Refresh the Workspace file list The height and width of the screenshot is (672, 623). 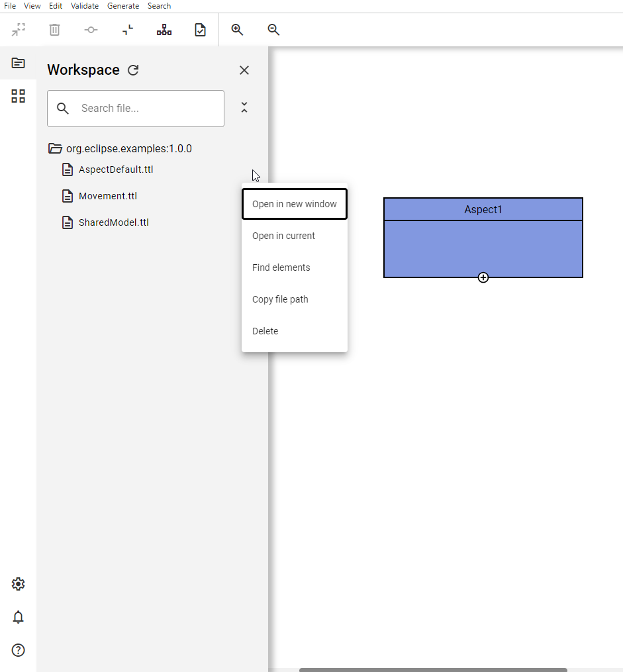coord(132,70)
